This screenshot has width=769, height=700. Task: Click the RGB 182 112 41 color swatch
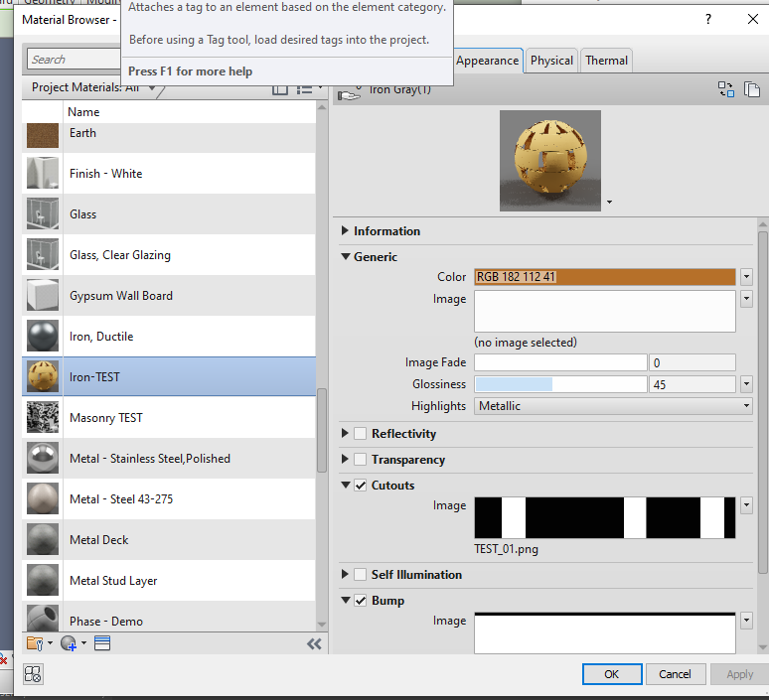click(605, 276)
